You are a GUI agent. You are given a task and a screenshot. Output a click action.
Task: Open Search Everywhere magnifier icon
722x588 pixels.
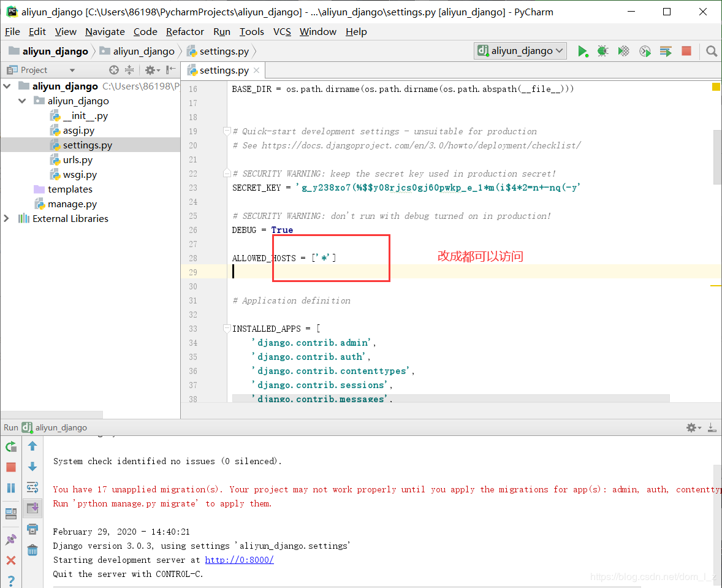coord(712,51)
